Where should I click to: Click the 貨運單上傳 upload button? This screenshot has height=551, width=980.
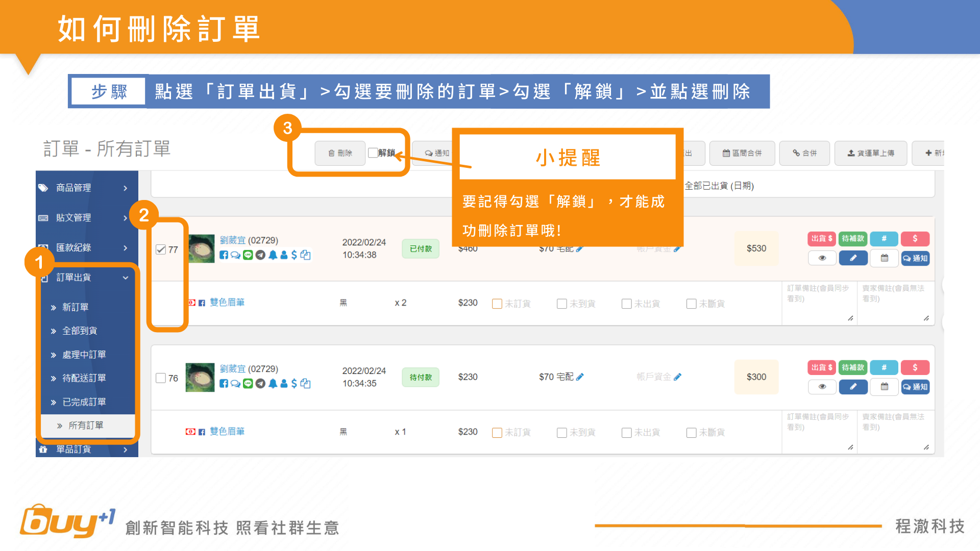pos(871,153)
